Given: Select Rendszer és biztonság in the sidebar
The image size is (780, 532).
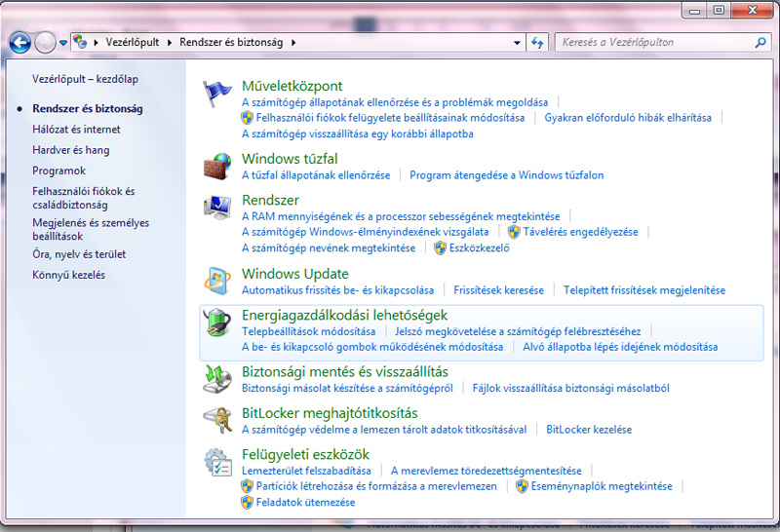Looking at the screenshot, I should 88,108.
